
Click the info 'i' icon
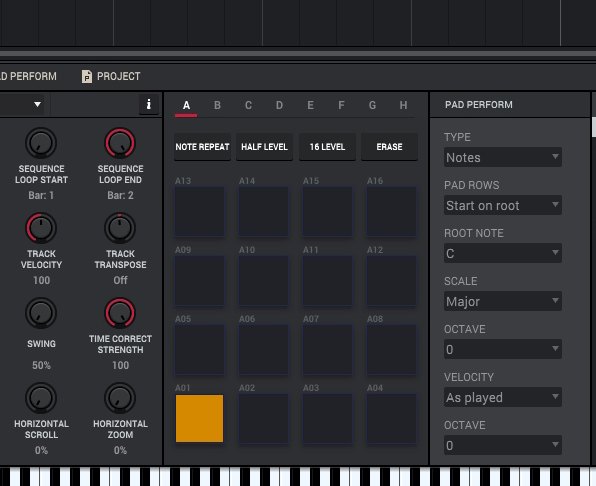pos(149,104)
